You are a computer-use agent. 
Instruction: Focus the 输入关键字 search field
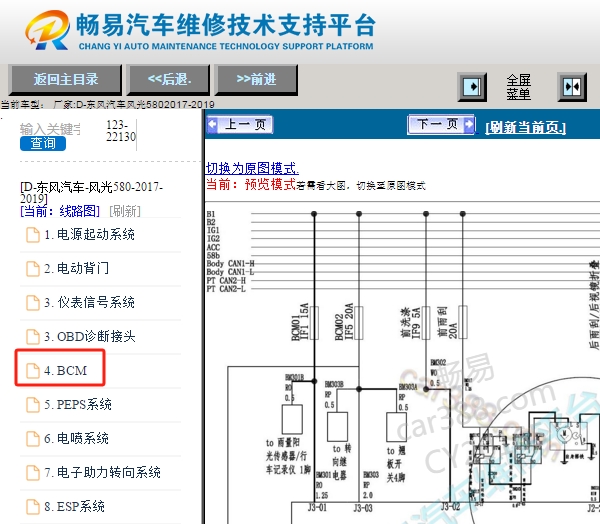(50, 129)
